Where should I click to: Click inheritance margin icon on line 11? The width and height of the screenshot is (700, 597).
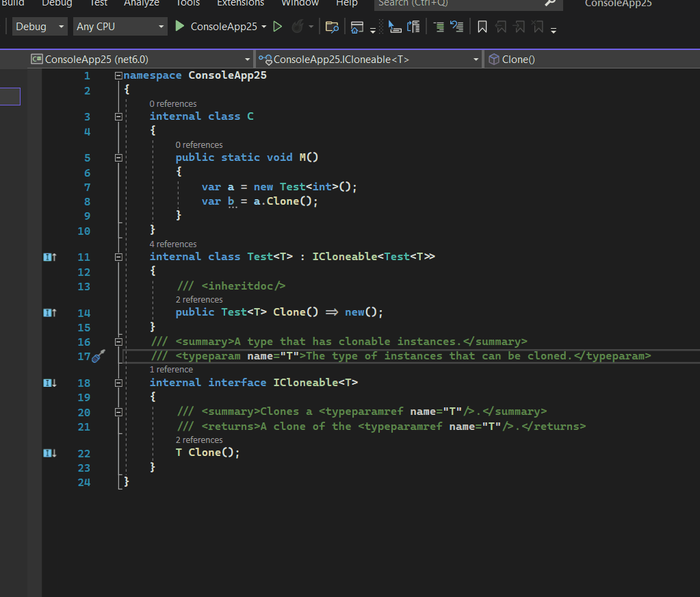coord(49,257)
